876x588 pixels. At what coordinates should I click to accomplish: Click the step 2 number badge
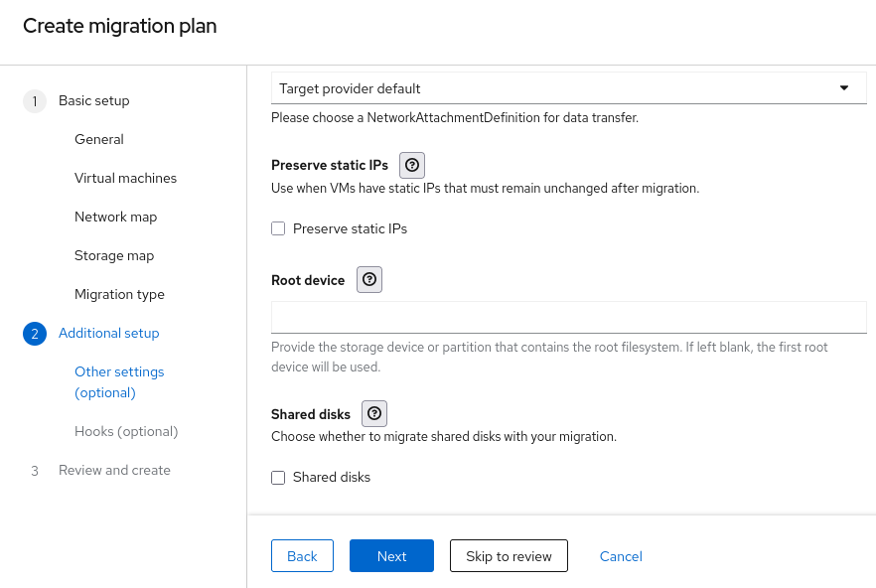(34, 334)
